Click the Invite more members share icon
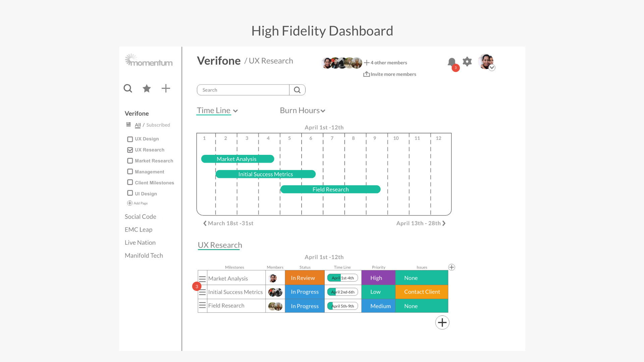The width and height of the screenshot is (644, 362). tap(367, 74)
